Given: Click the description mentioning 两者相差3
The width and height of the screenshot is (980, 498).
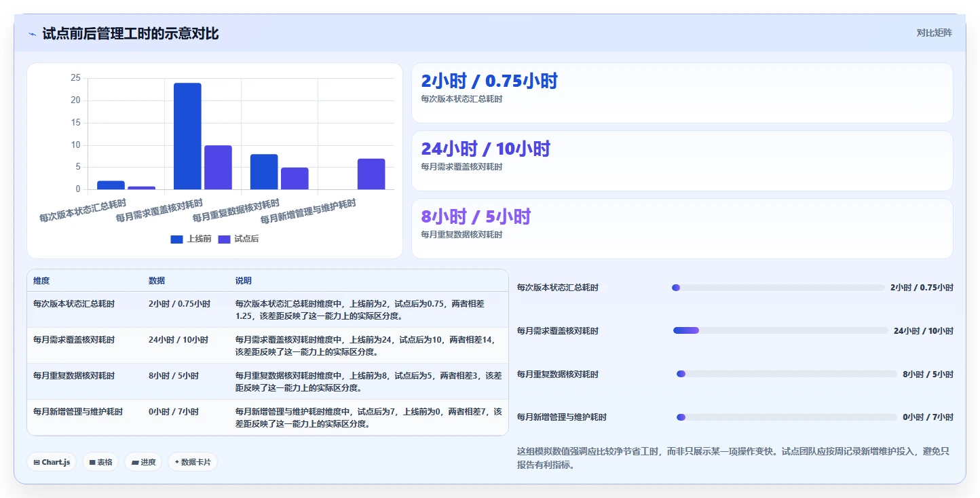Looking at the screenshot, I should pos(369,382).
